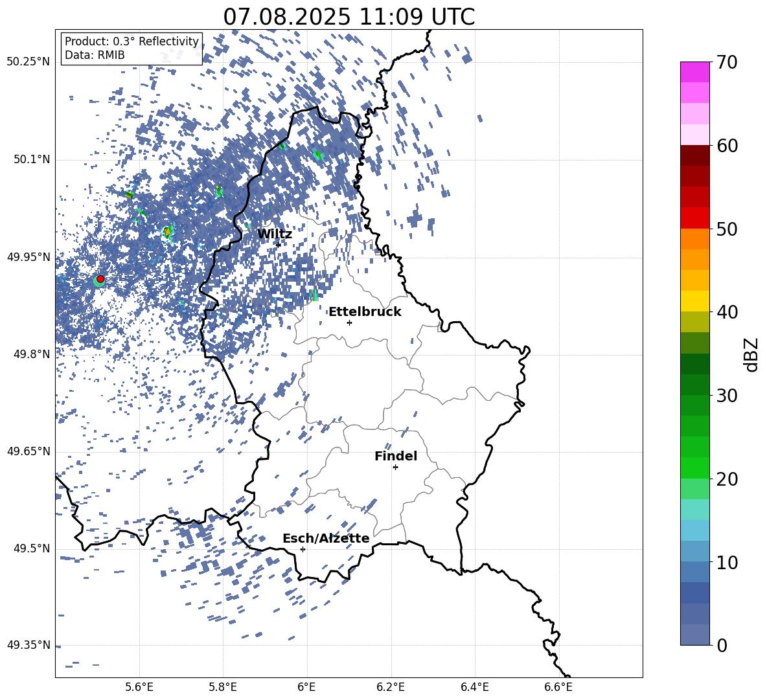Click the Esch/Alzette city label

[326, 538]
